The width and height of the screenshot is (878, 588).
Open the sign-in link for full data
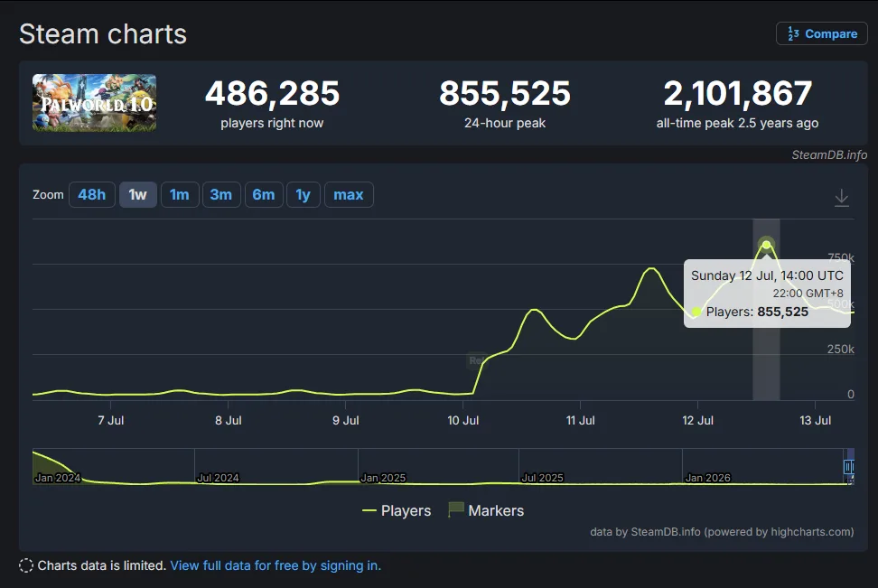(x=276, y=565)
